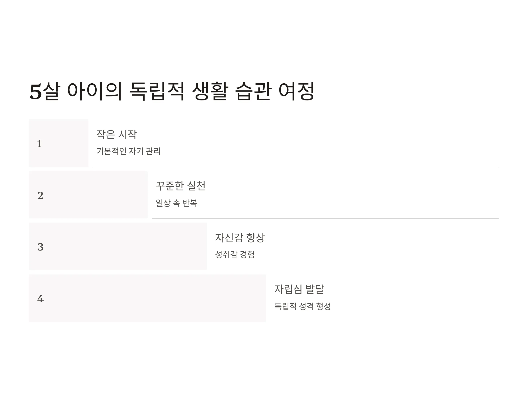Screen dimensions: 532x399
Task: Select the subtext 성취감 경험
Action: coord(235,254)
